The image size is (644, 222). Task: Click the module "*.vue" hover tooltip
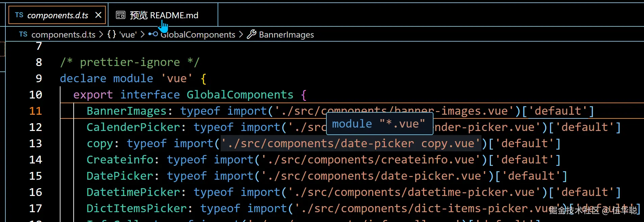[378, 124]
